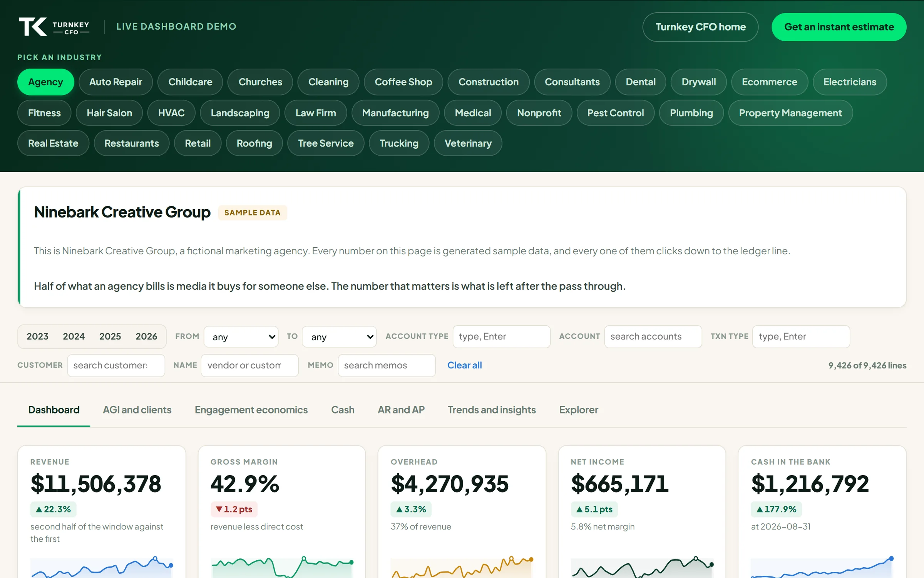
Task: Choose Property Management industry
Action: [790, 113]
